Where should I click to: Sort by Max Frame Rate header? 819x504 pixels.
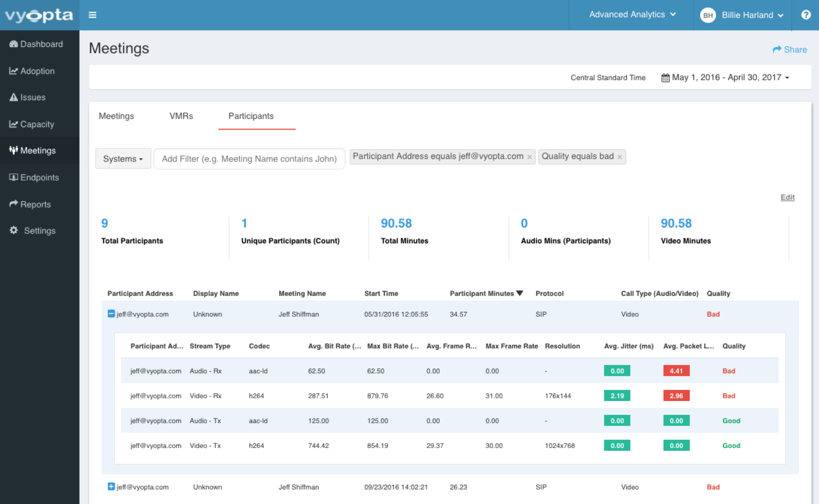512,346
